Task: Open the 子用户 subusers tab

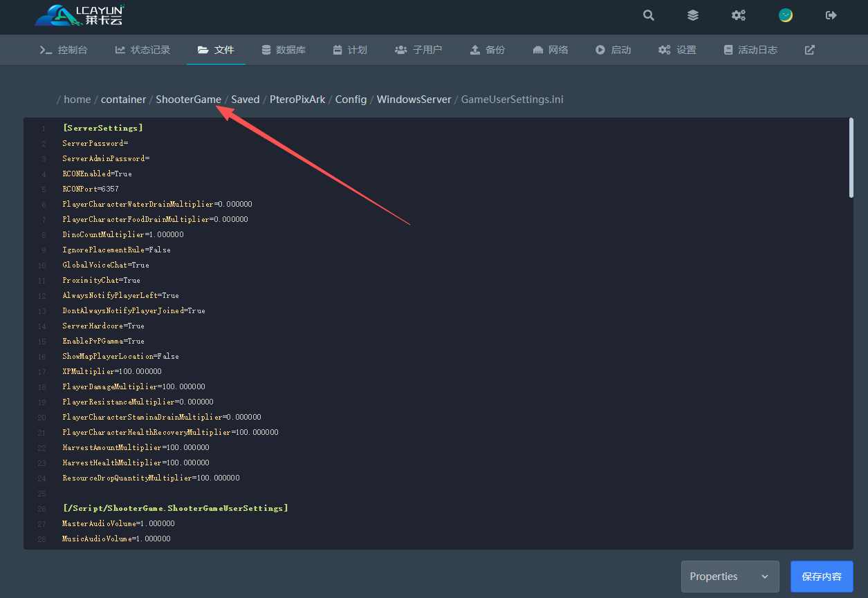Action: tap(418, 50)
